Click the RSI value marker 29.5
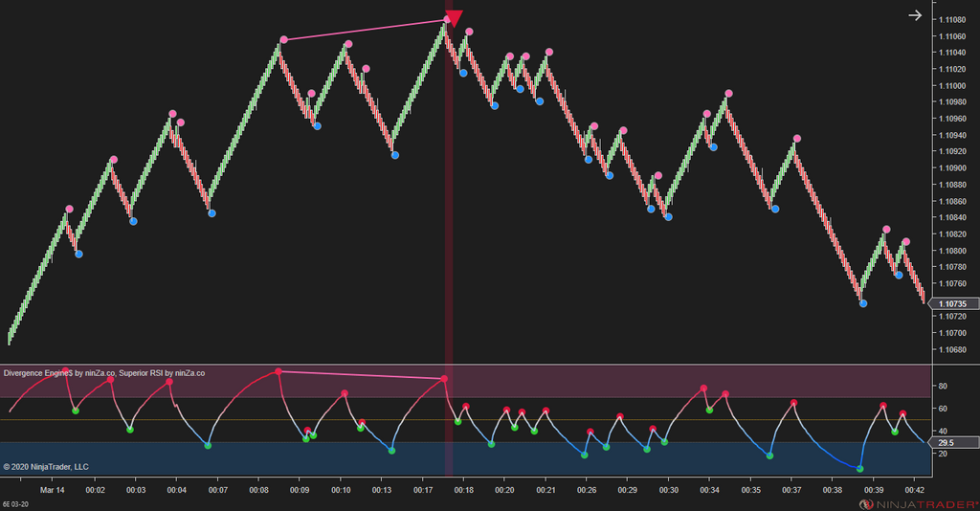Image resolution: width=980 pixels, height=511 pixels. click(952, 442)
